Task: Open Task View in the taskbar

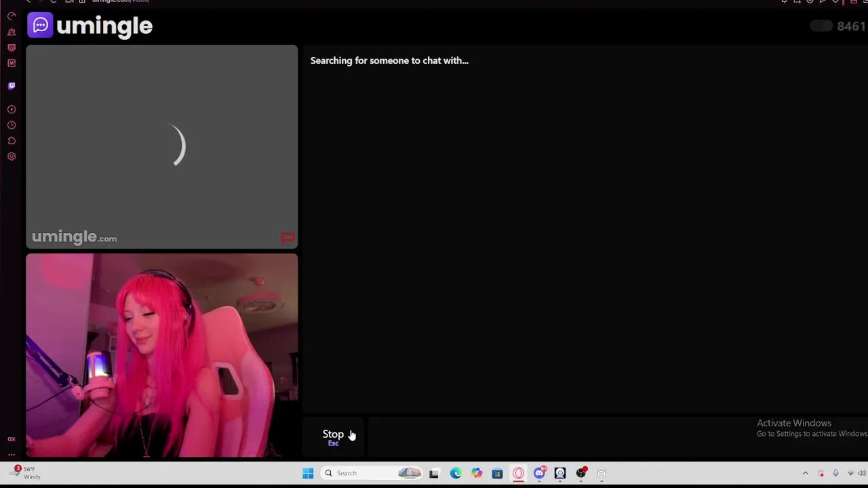Action: click(434, 473)
